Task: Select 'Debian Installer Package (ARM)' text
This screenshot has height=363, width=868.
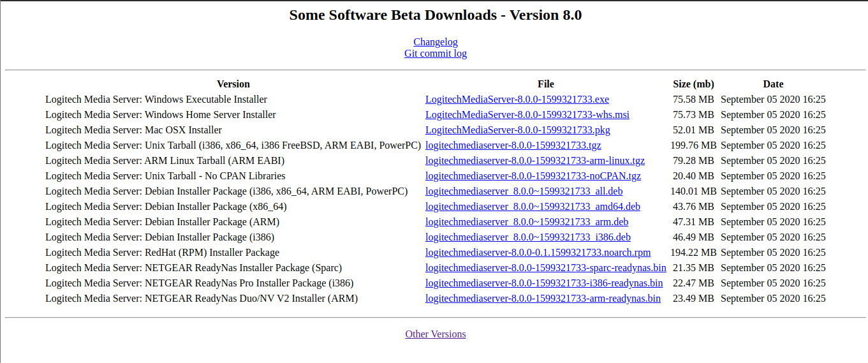Action: [212, 222]
